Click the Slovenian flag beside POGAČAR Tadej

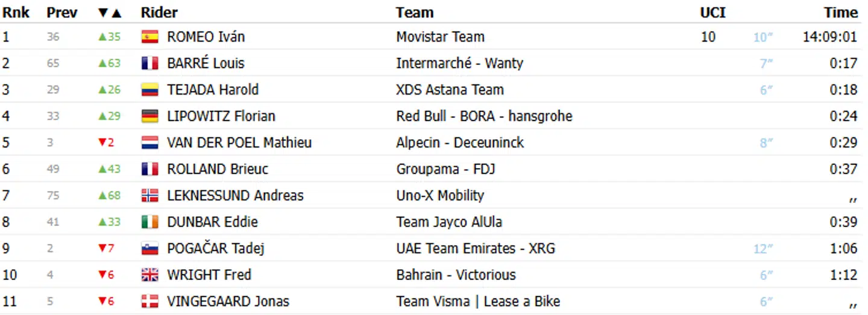click(149, 249)
